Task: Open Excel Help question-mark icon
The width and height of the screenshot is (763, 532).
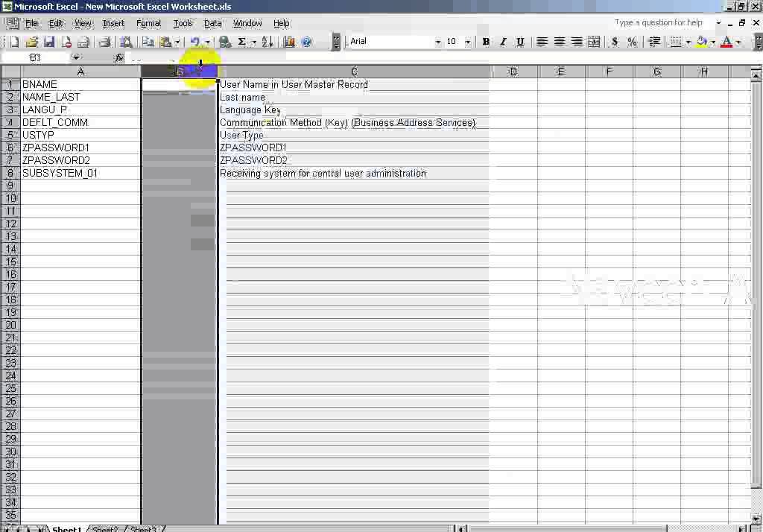Action: coord(306,42)
